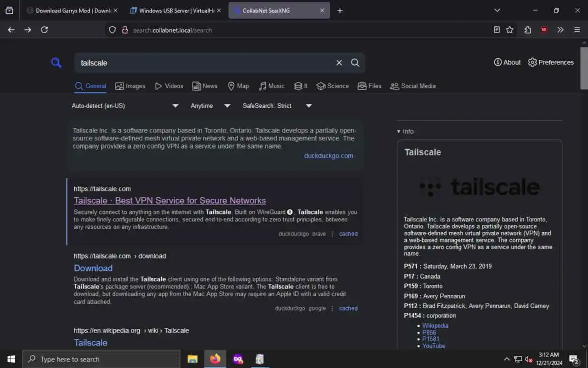The height and width of the screenshot is (368, 588).
Task: Open Windows Start menu
Action: pyautogui.click(x=11, y=359)
